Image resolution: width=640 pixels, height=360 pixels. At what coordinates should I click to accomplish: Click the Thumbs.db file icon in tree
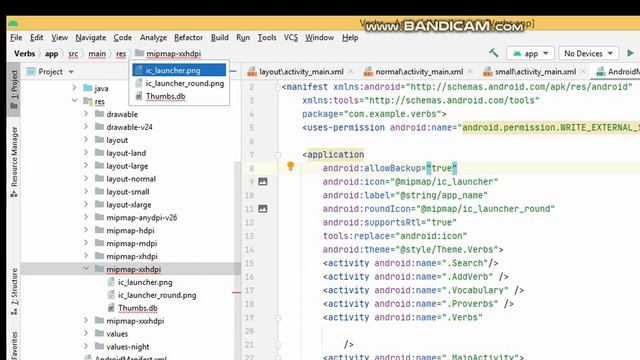pos(111,308)
